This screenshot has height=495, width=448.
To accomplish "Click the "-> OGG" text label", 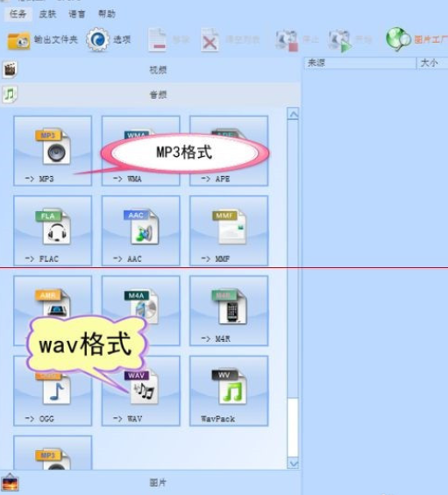I will pos(39,419).
